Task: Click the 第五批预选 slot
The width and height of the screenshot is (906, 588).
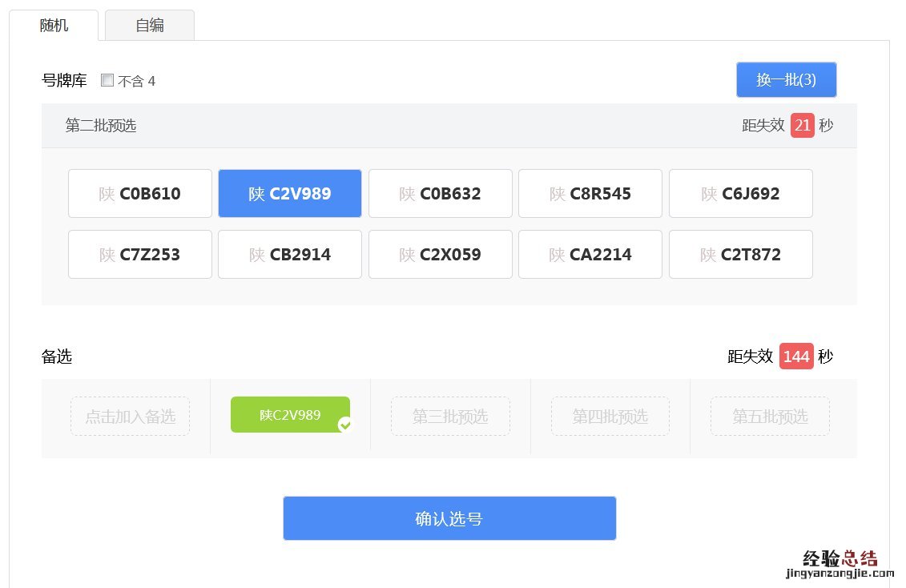Action: [x=770, y=417]
